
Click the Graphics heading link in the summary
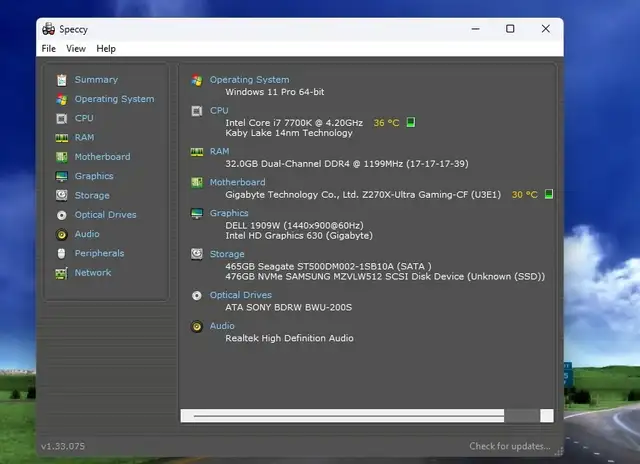coord(229,213)
